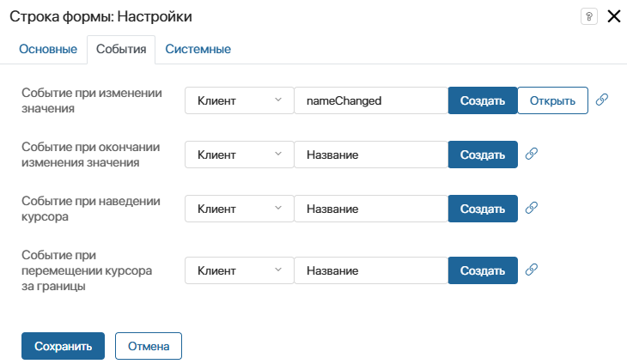Close the settings dialog with X
The height and width of the screenshot is (364, 627).
click(x=613, y=16)
